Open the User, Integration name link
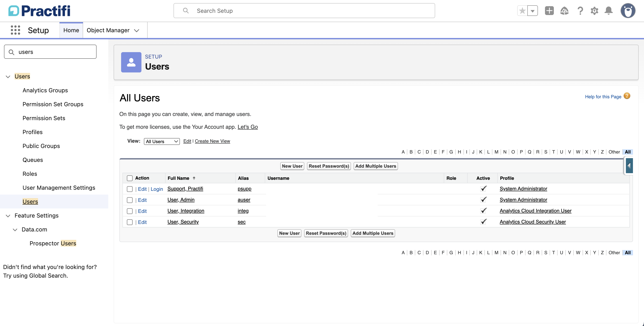644x326 pixels. (186, 210)
